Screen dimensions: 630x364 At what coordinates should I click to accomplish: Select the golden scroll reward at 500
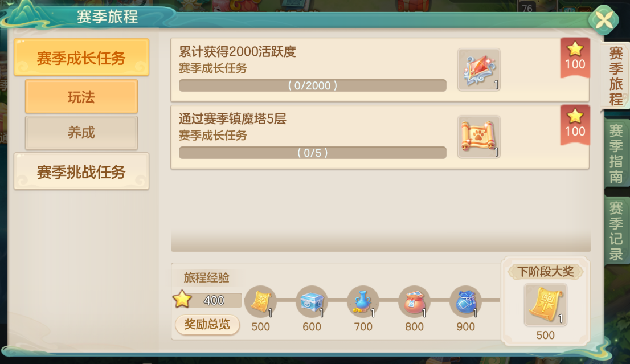(261, 301)
